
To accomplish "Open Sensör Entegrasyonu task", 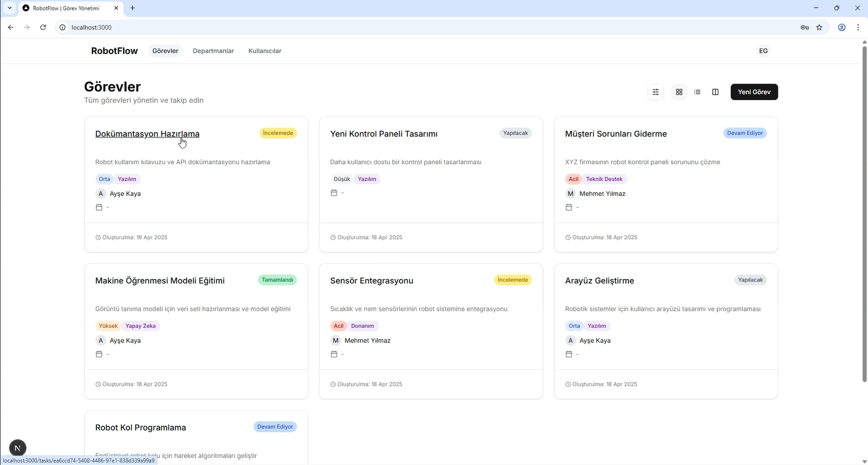I will (x=371, y=281).
